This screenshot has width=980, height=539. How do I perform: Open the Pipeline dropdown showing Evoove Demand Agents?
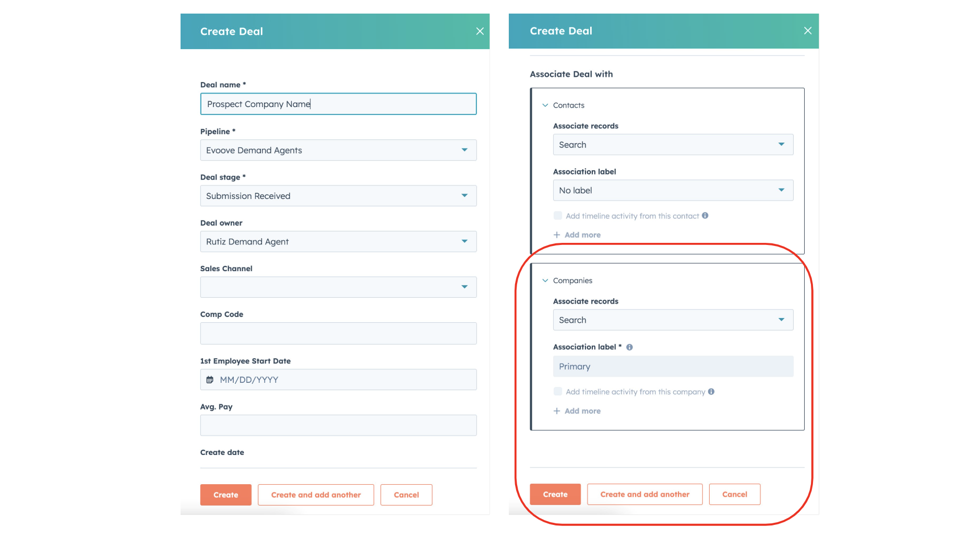pyautogui.click(x=338, y=150)
